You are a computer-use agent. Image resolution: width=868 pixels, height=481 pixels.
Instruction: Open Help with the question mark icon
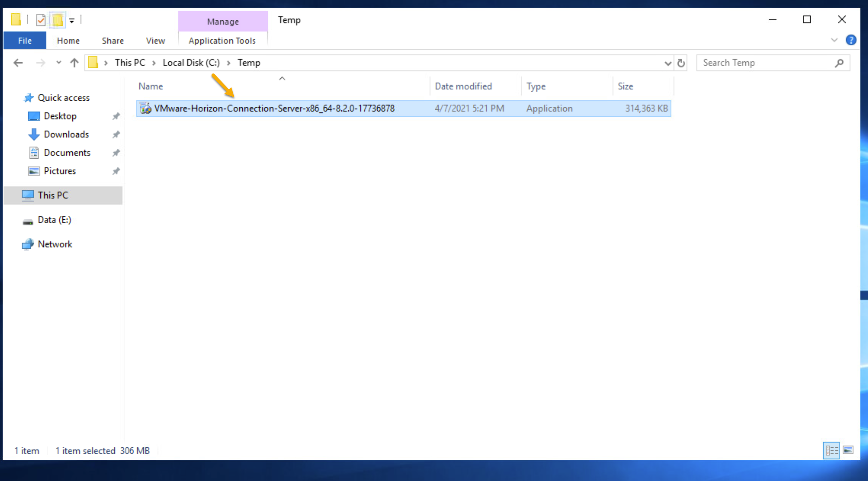click(851, 40)
